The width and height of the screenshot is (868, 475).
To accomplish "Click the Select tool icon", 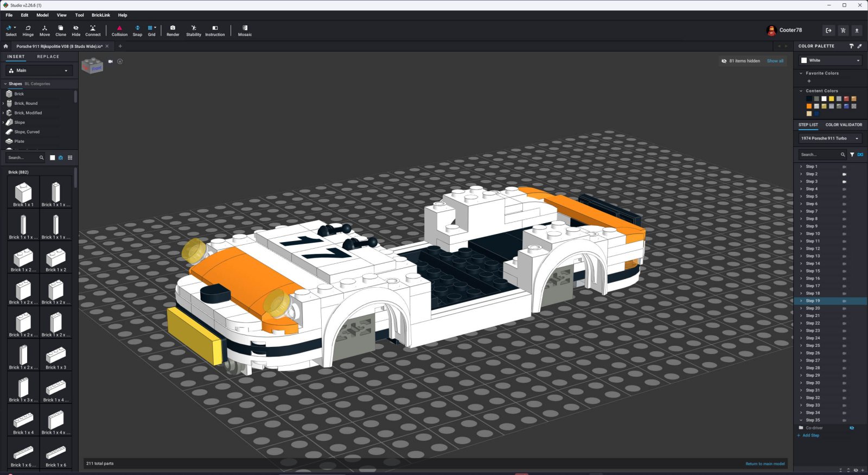I will 9,28.
